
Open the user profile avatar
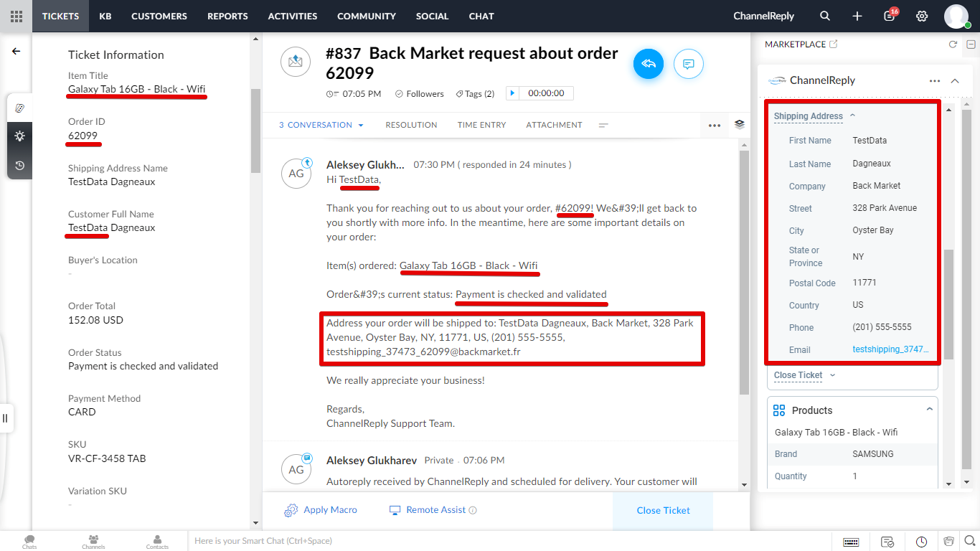pos(956,16)
